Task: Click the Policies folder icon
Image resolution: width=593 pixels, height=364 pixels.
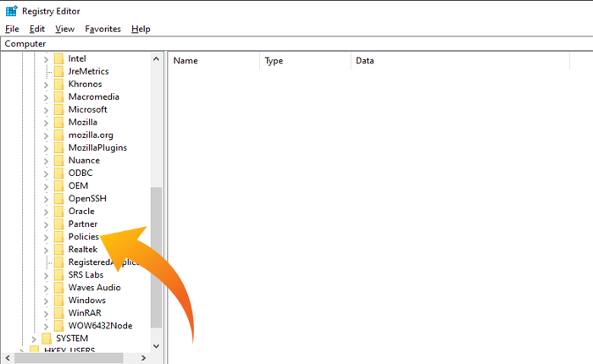Action: 58,237
